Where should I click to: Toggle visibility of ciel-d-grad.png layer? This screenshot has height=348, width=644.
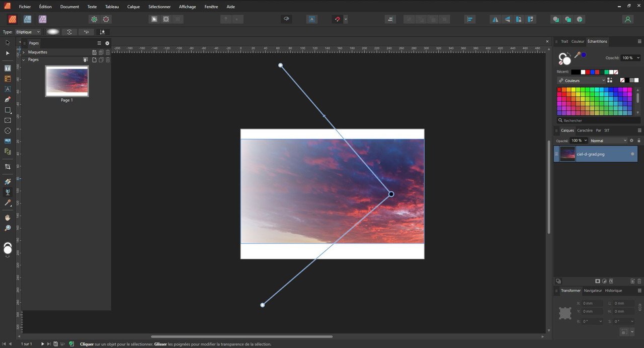(632, 154)
